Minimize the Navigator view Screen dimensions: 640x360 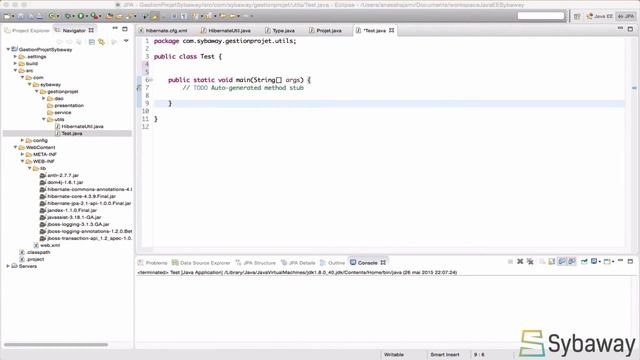click(115, 29)
